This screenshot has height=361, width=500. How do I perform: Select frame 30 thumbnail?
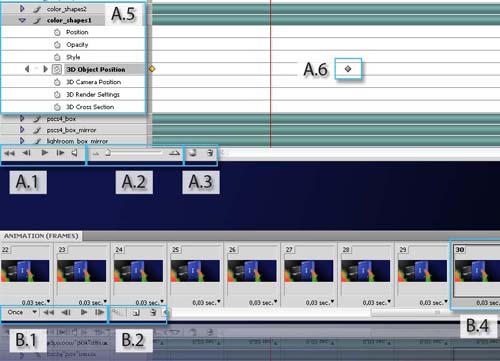(x=477, y=271)
